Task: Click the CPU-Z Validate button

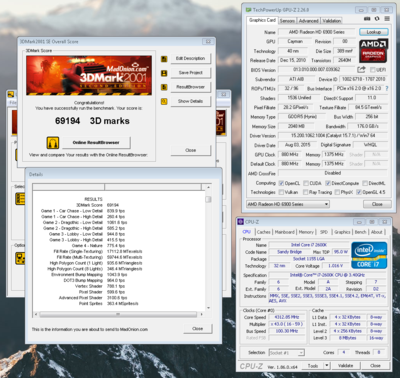Action: tap(345, 366)
